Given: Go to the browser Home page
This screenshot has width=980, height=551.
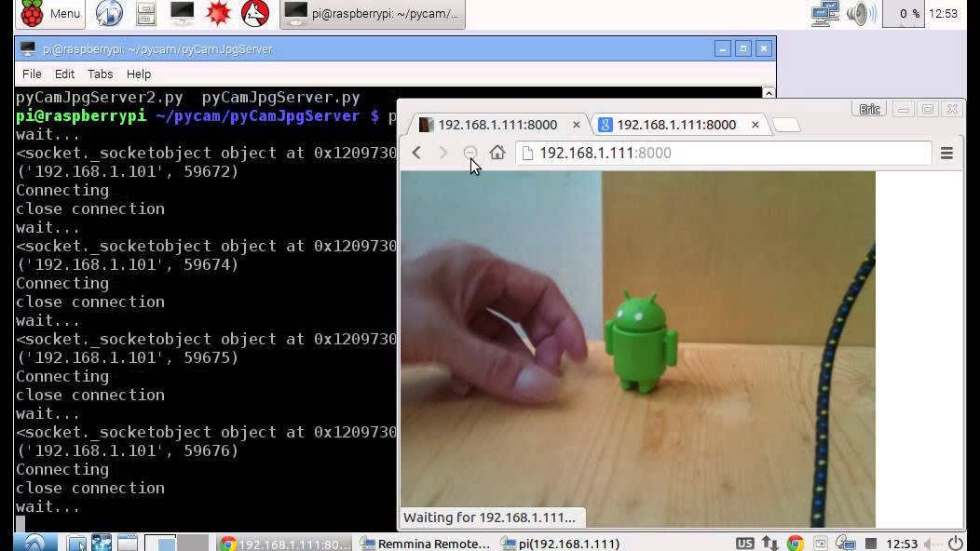Looking at the screenshot, I should pos(497,153).
